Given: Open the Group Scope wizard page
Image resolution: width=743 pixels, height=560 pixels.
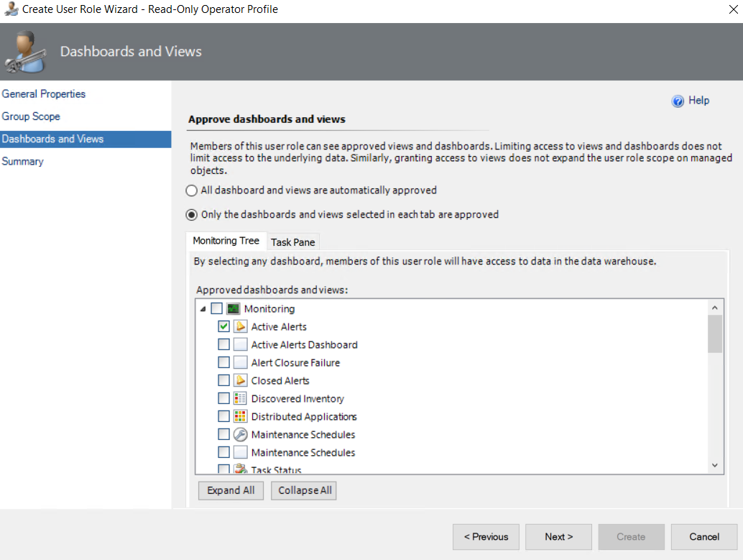Looking at the screenshot, I should point(31,116).
